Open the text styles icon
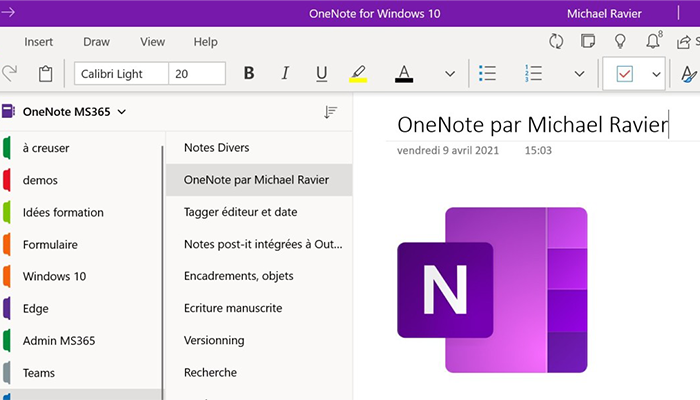Screen dimensions: 700x400 [689, 74]
